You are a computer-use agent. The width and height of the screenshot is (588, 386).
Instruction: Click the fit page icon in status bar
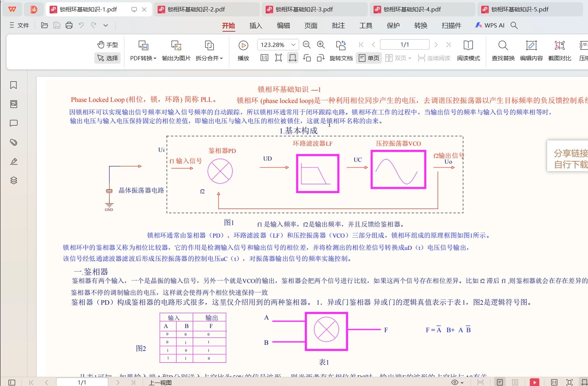[570, 382]
